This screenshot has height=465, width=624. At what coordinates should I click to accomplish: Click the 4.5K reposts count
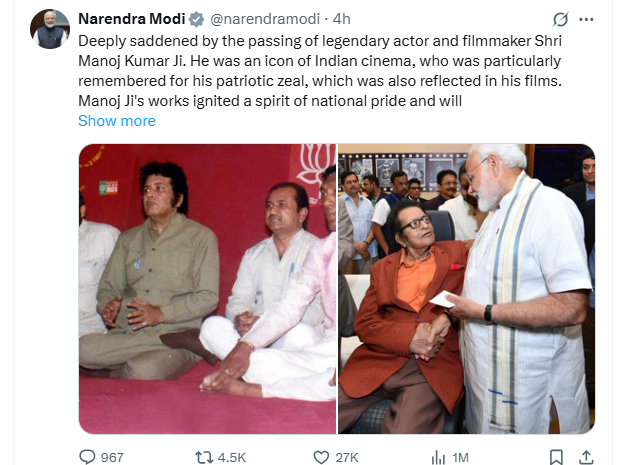point(231,457)
